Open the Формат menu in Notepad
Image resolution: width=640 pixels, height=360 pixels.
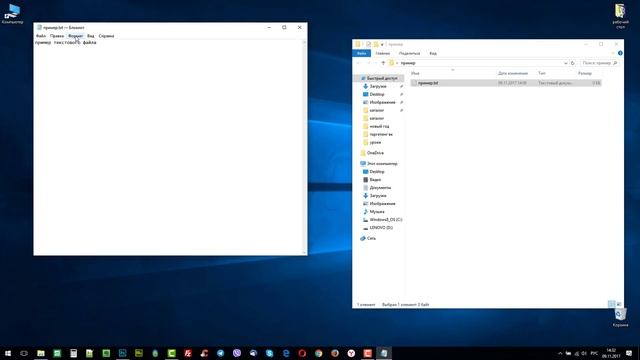click(x=76, y=36)
